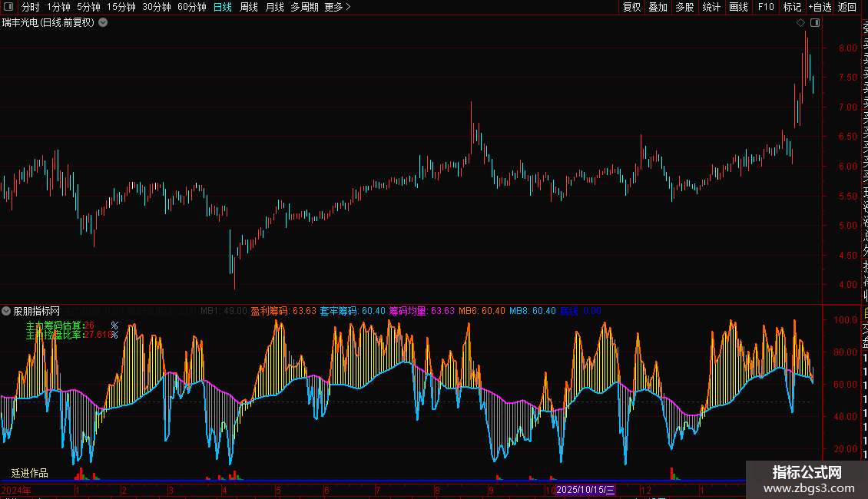This screenshot has width=868, height=499.
Task: Open 叠加 overlay comparison
Action: pyautogui.click(x=658, y=7)
